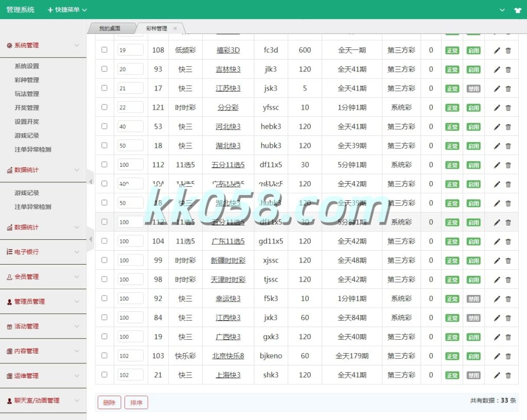Open the skin theme shirt icon
Screen dimensions: 527x420
[517, 10]
